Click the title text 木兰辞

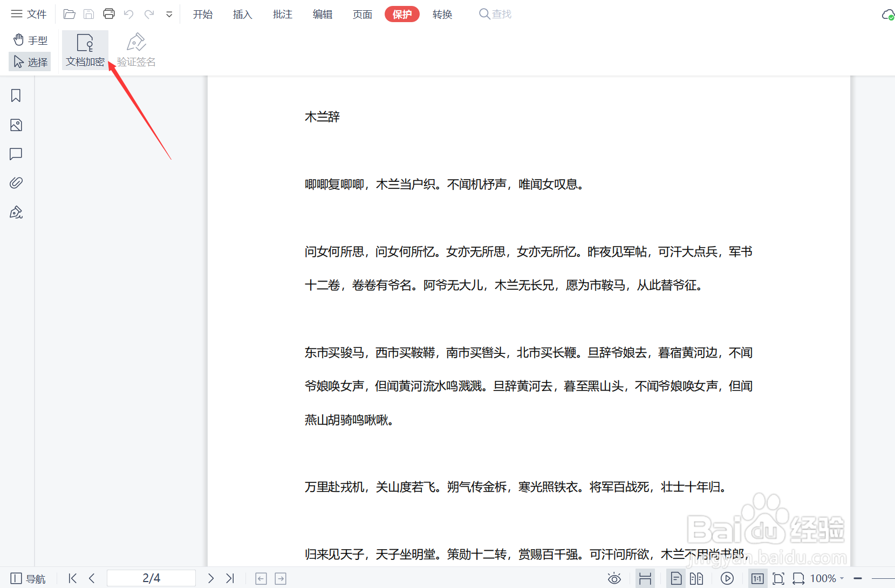[x=323, y=117]
